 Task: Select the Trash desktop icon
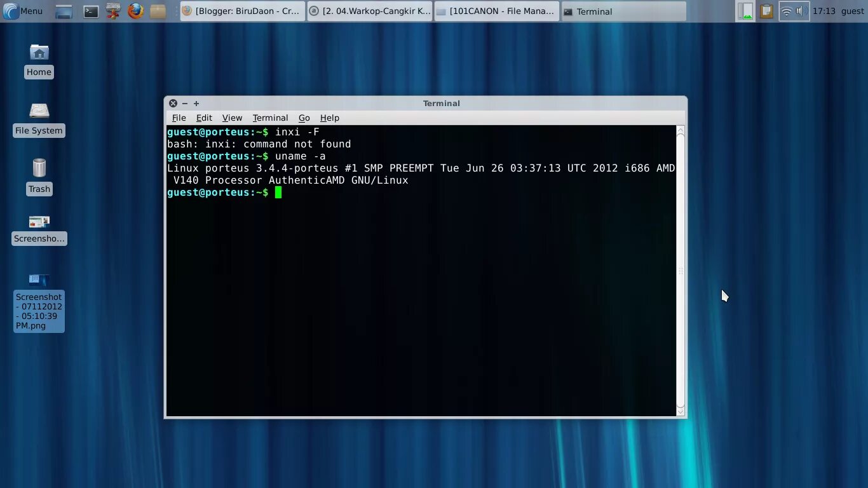click(39, 177)
